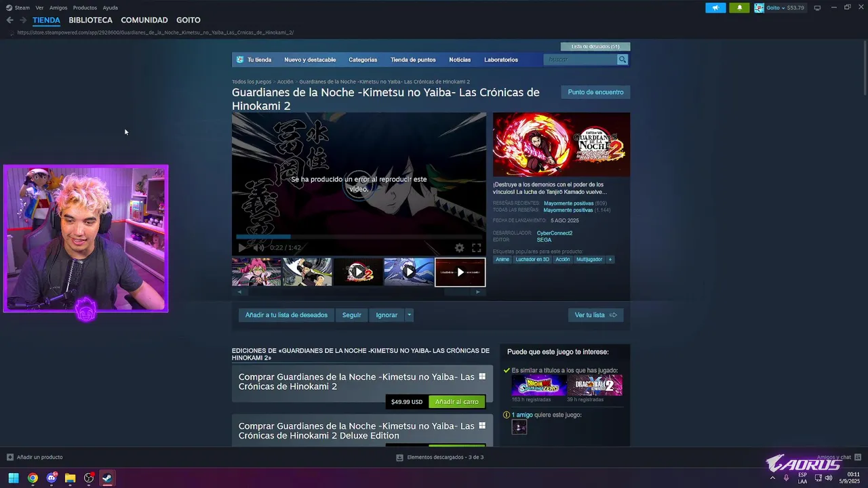The image size is (868, 488).
Task: Click the store search input field
Action: click(580, 60)
